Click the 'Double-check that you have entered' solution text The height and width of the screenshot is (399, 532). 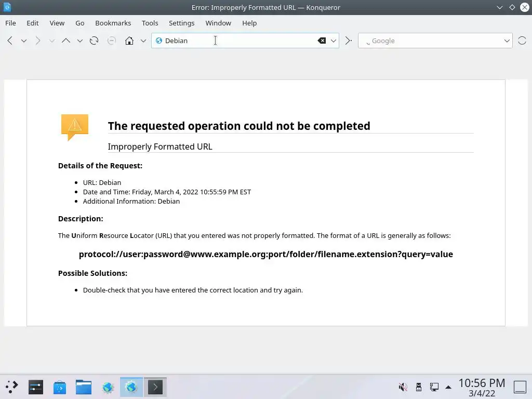click(x=193, y=290)
